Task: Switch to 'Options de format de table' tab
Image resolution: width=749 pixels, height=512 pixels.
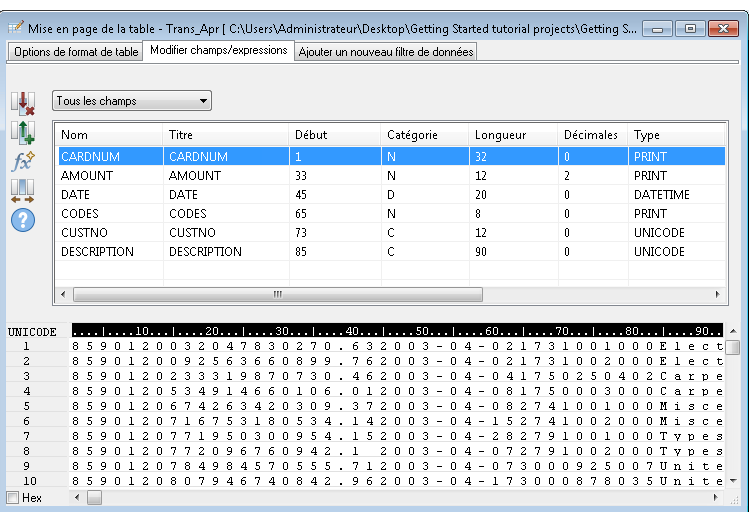Action: [x=76, y=51]
